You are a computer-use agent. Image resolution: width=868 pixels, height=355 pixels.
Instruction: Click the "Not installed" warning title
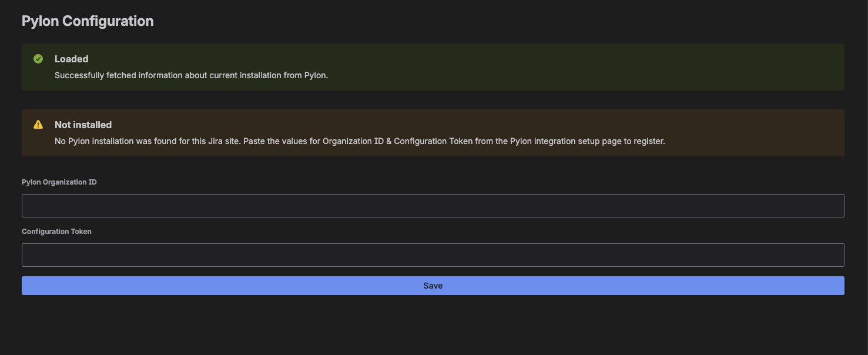83,125
